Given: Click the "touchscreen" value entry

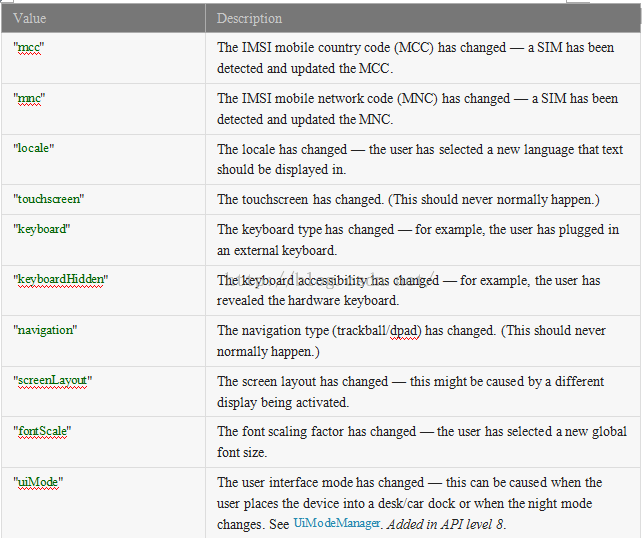Looking at the screenshot, I should pyautogui.click(x=49, y=199).
